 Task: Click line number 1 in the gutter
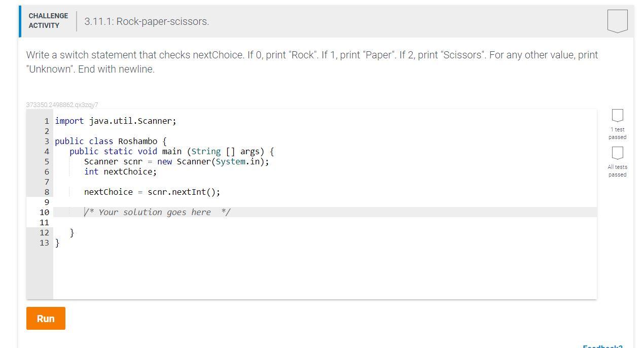click(47, 121)
